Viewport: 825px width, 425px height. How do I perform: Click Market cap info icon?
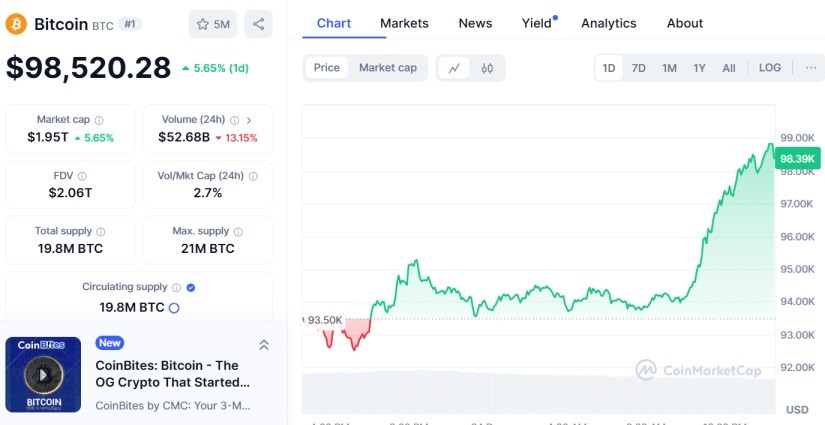tap(99, 120)
